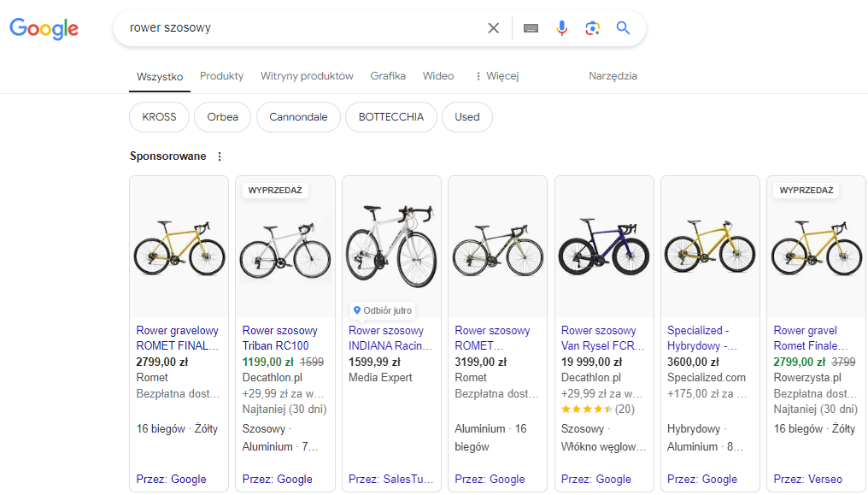
Task: Enable the Cannondale brand filter
Action: coord(298,117)
